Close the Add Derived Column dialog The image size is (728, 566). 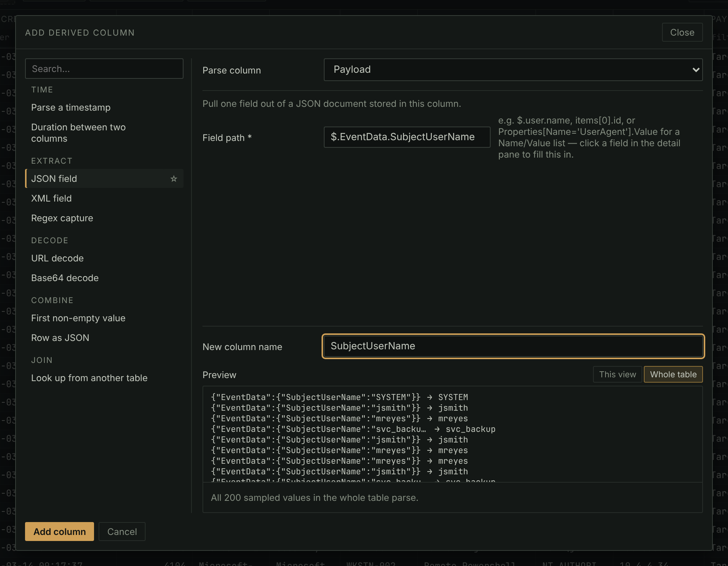point(682,33)
